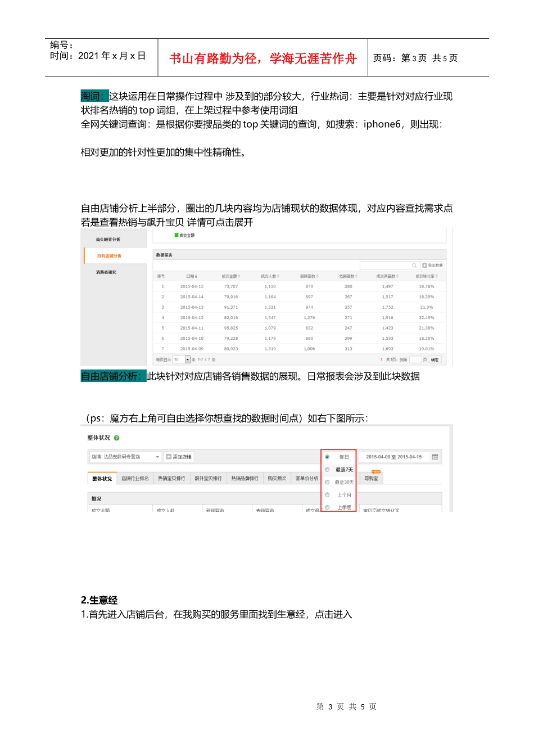The image size is (534, 756).
Task: Switch to the 店铺行业排名 tab
Action: click(x=135, y=479)
